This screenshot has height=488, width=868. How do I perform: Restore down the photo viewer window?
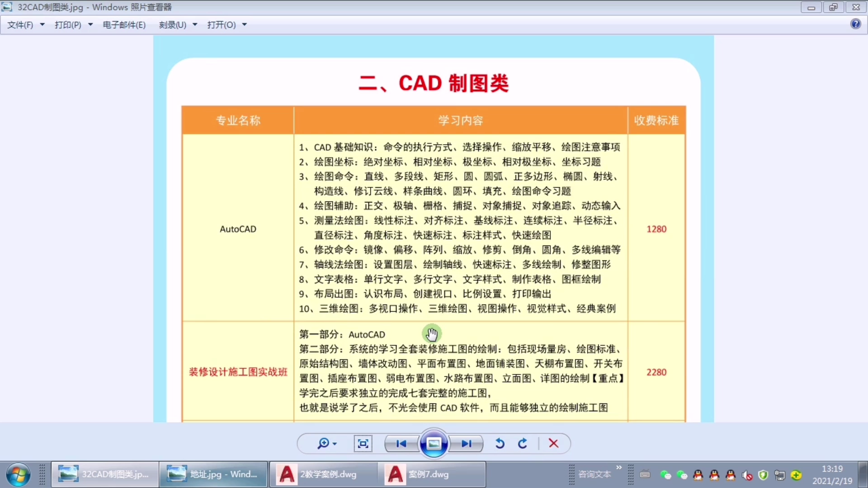coord(833,7)
